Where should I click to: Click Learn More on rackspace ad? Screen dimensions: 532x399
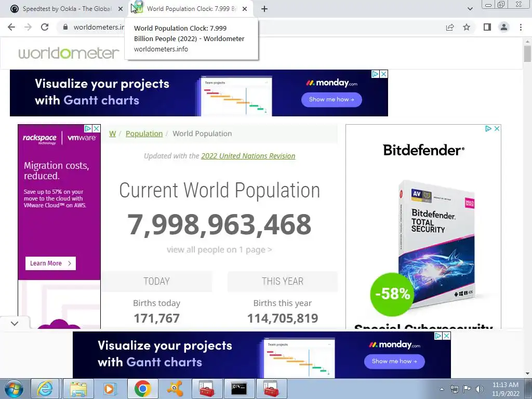[50, 263]
